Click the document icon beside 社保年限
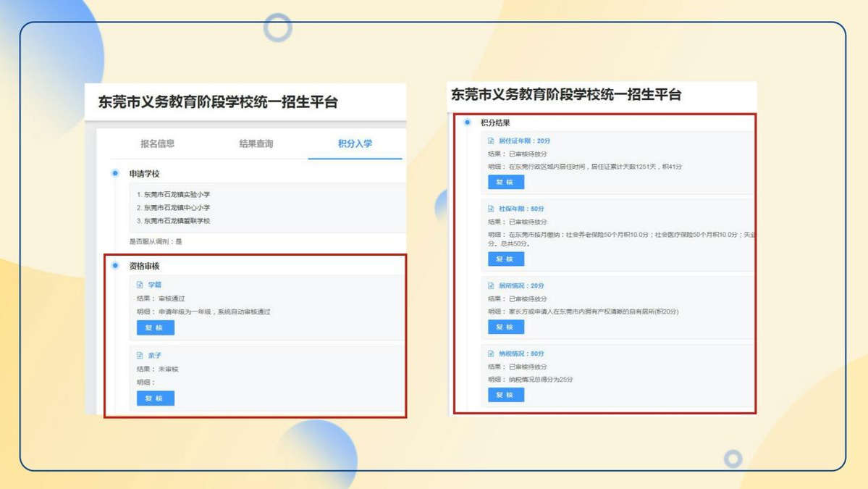Screen dimensions: 868x489 tap(491, 209)
